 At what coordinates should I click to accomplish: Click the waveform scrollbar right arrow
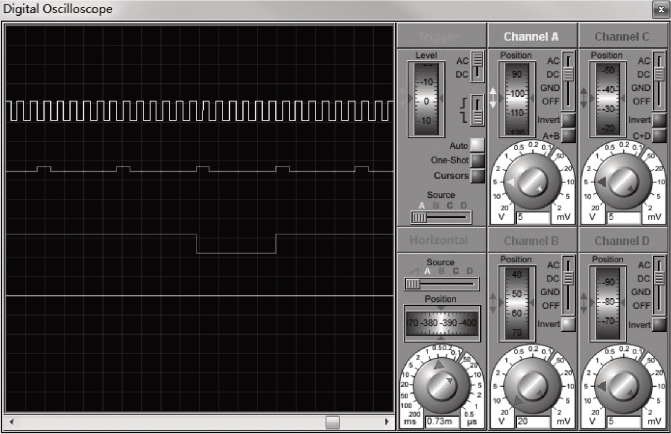387,422
